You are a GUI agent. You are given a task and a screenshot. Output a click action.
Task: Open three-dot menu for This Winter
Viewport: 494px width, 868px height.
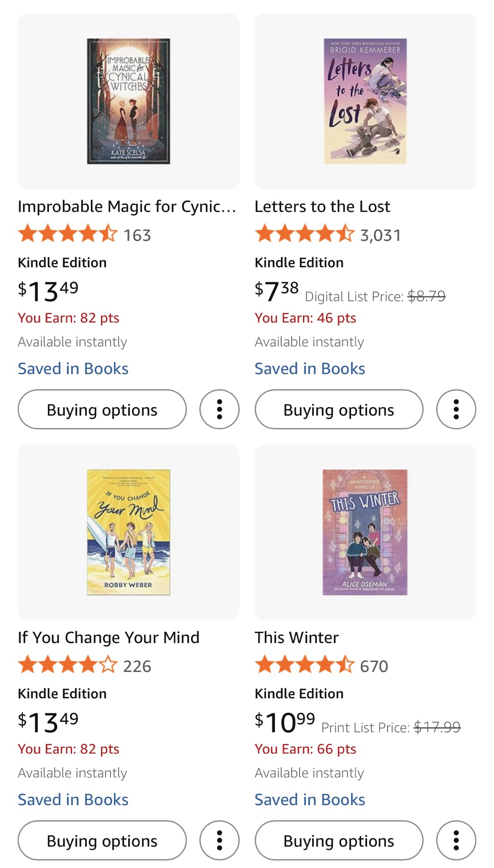[456, 840]
